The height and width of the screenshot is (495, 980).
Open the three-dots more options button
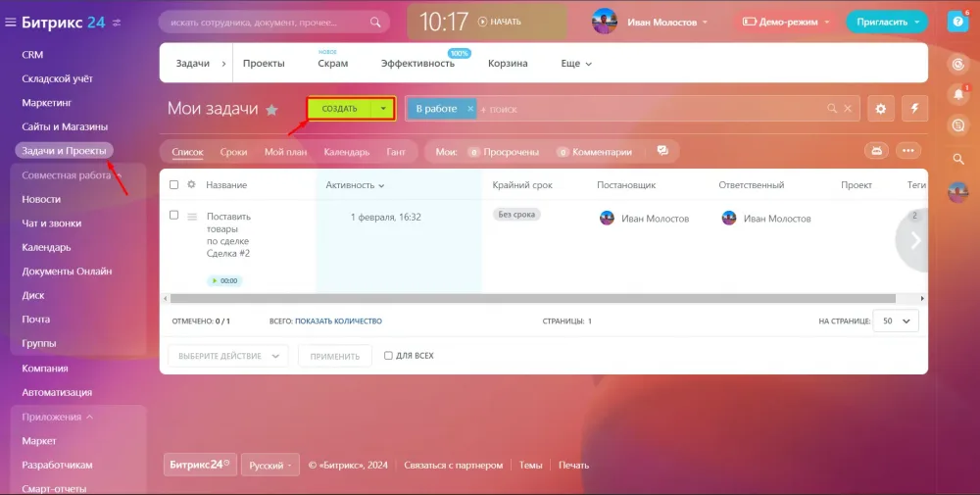click(908, 151)
